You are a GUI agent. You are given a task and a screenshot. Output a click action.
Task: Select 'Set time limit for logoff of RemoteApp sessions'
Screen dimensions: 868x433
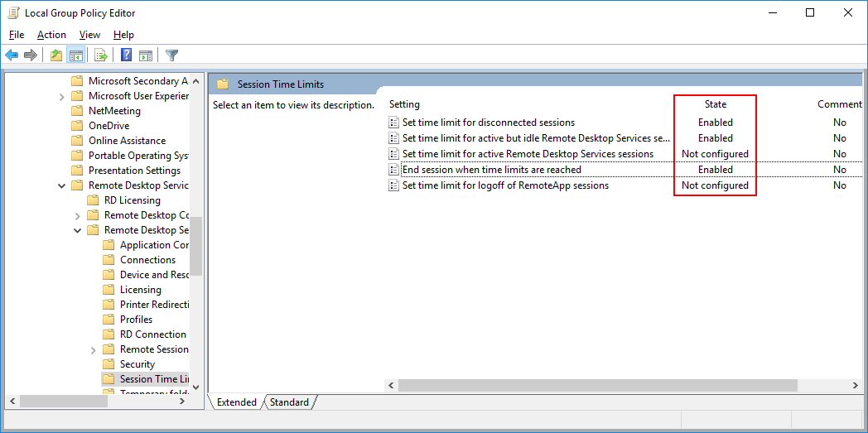point(505,185)
